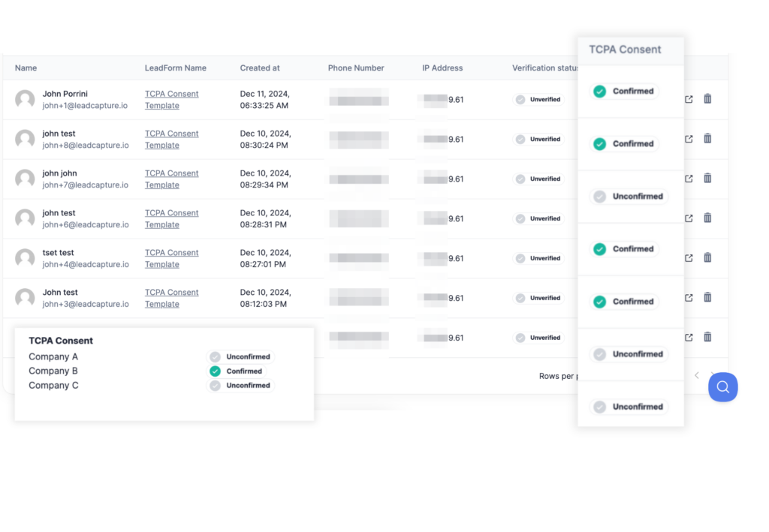
Task: Click the TCPA Consent column header
Action: [625, 50]
